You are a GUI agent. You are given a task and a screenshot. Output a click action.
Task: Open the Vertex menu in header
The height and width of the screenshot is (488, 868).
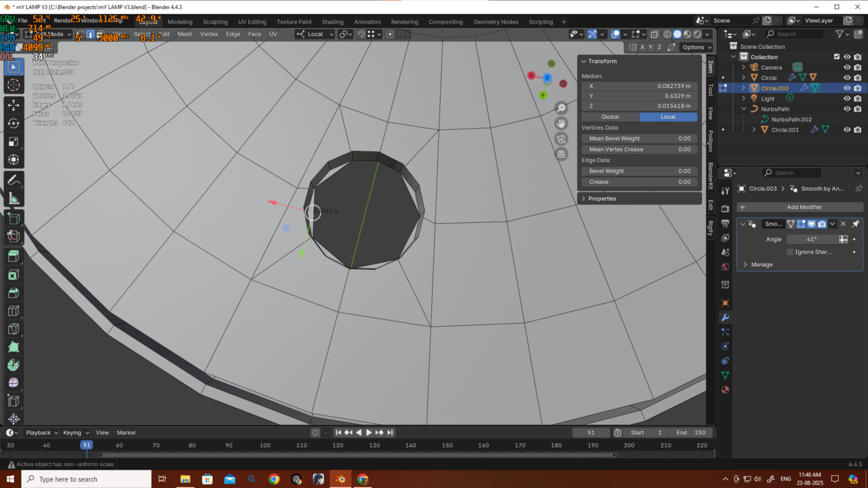click(209, 34)
